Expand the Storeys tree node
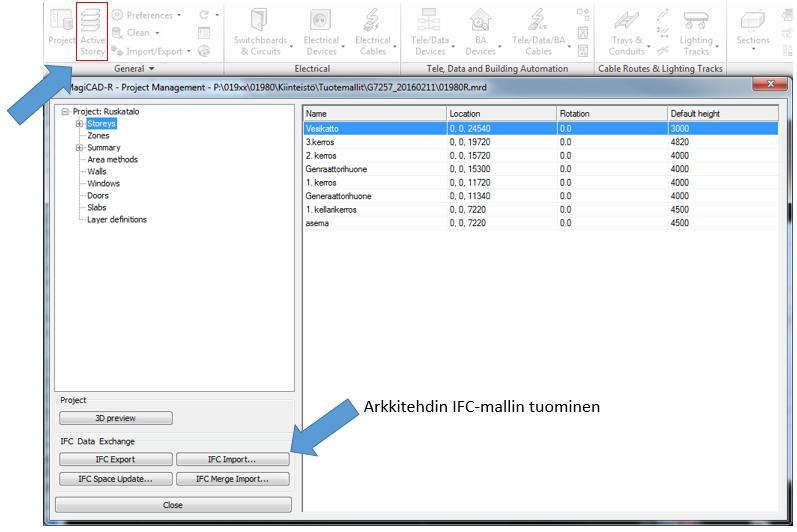 pos(79,123)
